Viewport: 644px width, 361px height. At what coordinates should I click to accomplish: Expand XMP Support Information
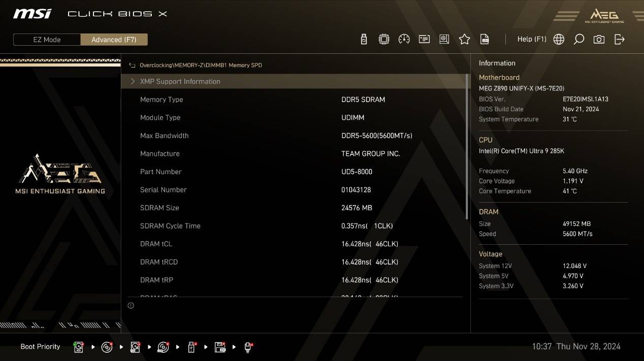[180, 81]
